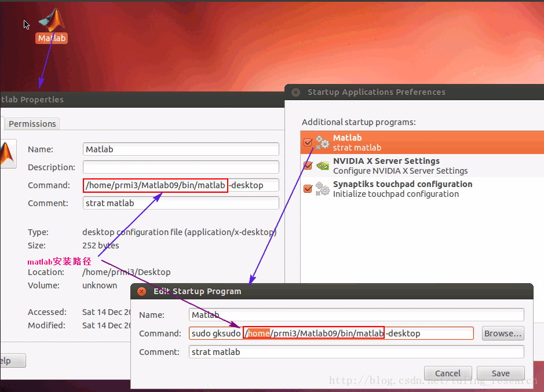Select 'Initialize touchpad configuration' row
The height and width of the screenshot is (392, 544).
(x=422, y=189)
